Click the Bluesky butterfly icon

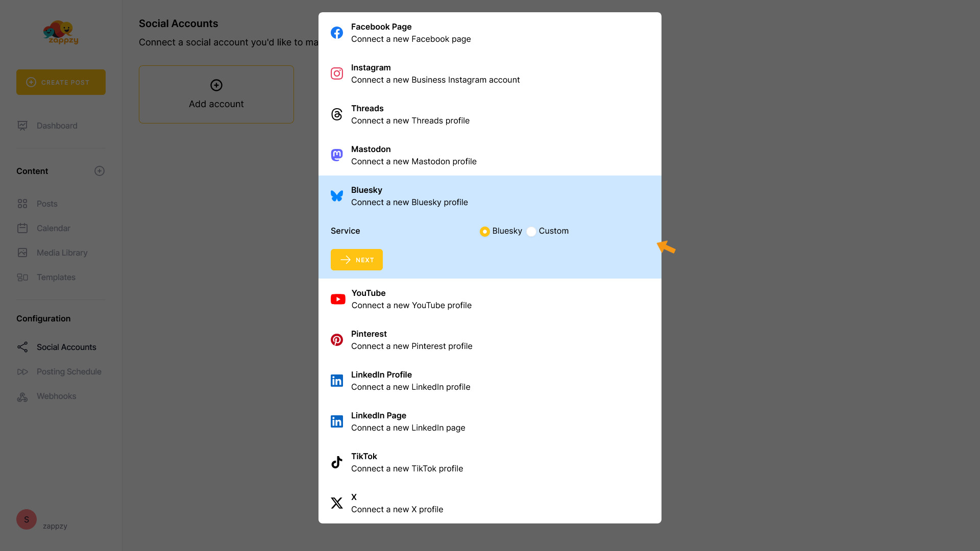pos(337,196)
